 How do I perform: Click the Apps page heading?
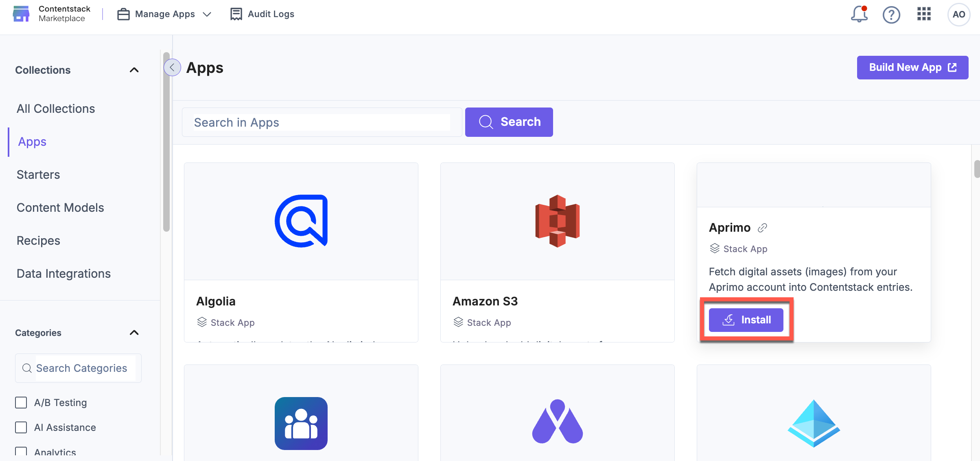(205, 68)
